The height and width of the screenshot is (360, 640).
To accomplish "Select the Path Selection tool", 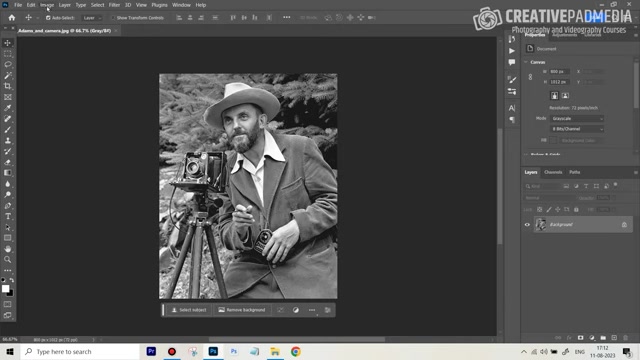I will tap(8, 227).
